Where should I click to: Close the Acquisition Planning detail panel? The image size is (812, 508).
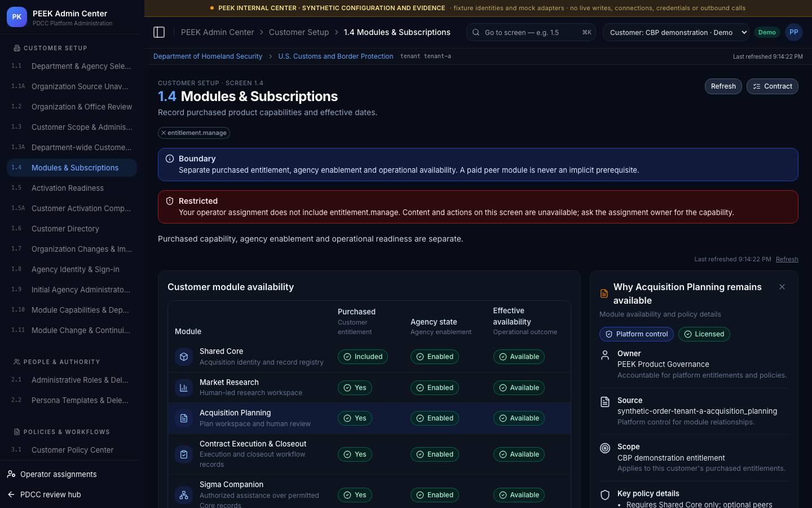pyautogui.click(x=782, y=287)
